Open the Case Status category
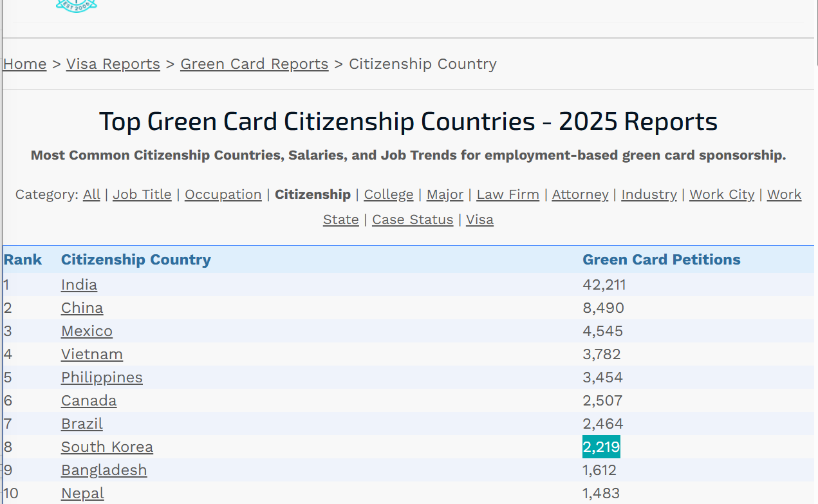 [x=413, y=220]
